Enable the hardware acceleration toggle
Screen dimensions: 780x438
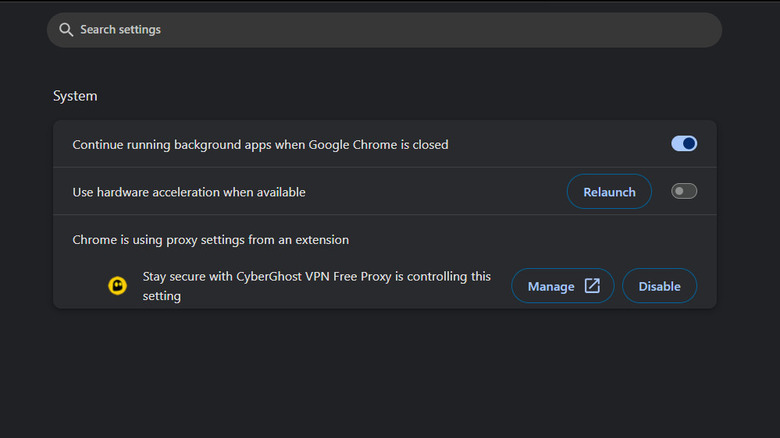pos(684,191)
